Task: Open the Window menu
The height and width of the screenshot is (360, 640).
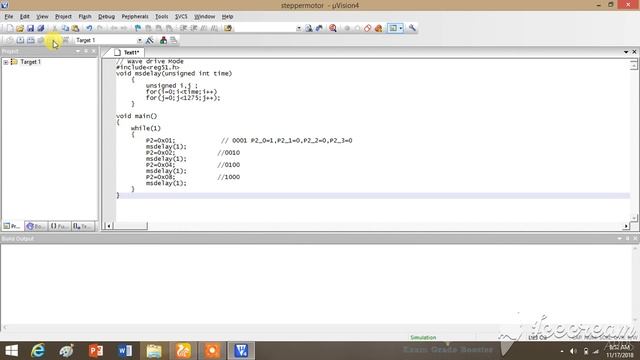Action: point(204,17)
